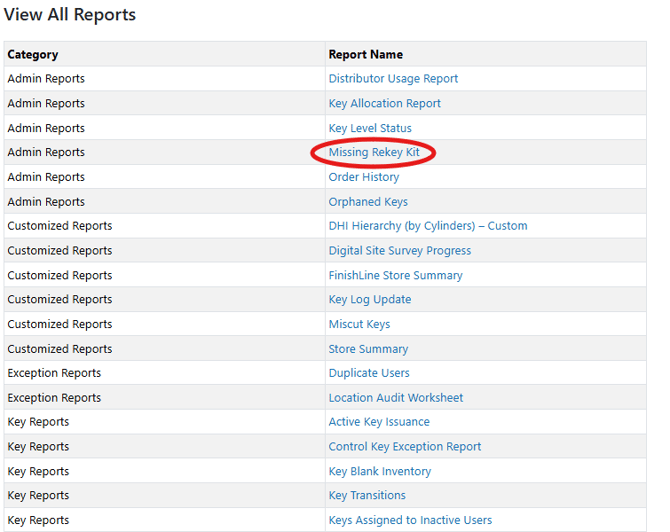Screen dimensions: 670x532
Task: Open the Orphaned Keys report
Action: pyautogui.click(x=368, y=202)
